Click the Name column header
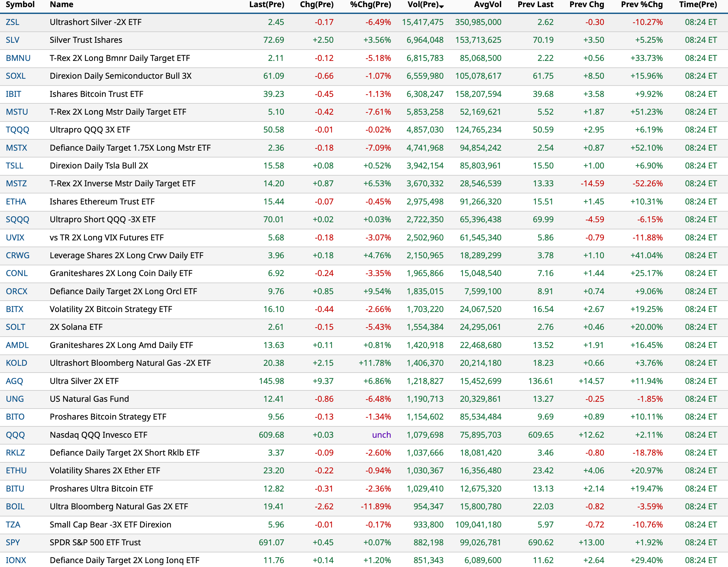The height and width of the screenshot is (567, 728). [x=61, y=5]
